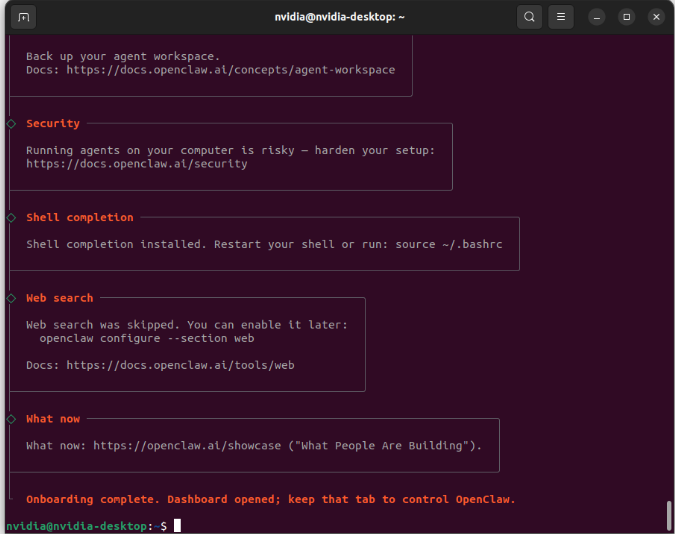Click 'openclaw configure --section web' command
Viewport: 675px width, 534px height.
(147, 338)
